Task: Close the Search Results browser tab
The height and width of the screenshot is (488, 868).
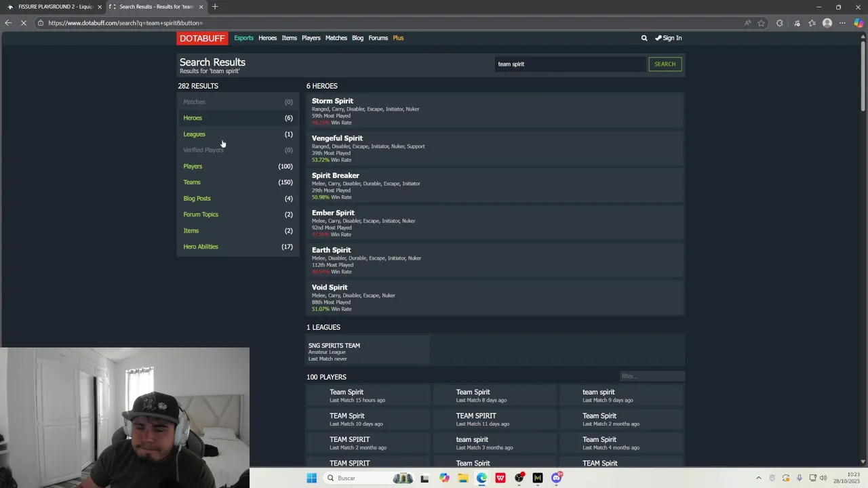Action: 201,7
